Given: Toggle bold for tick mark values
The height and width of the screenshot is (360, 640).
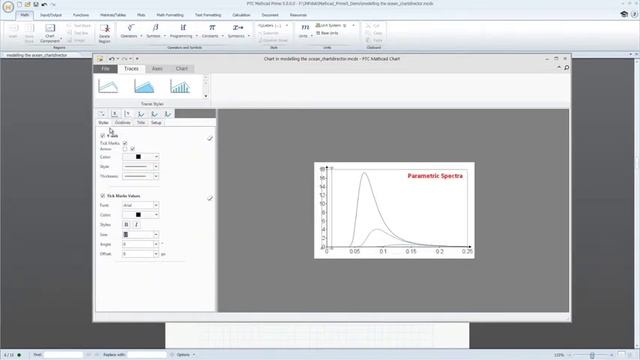Looking at the screenshot, I should pos(126,224).
